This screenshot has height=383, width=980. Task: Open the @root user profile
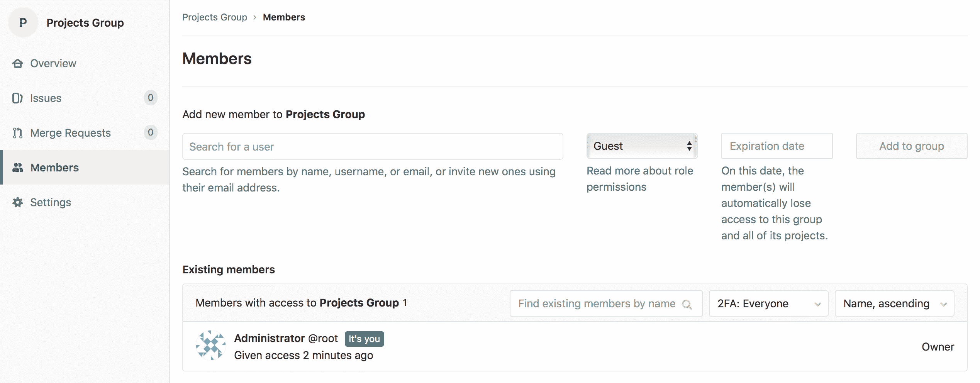point(323,338)
